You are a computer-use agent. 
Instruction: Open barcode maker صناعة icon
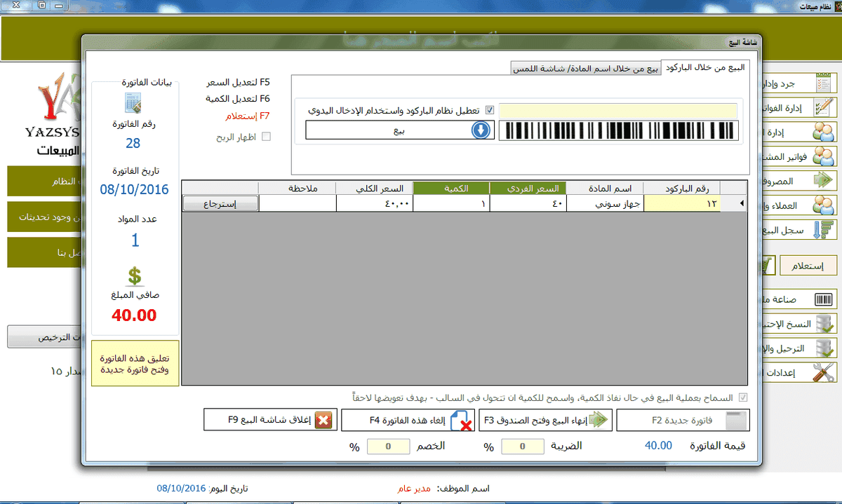[823, 299]
